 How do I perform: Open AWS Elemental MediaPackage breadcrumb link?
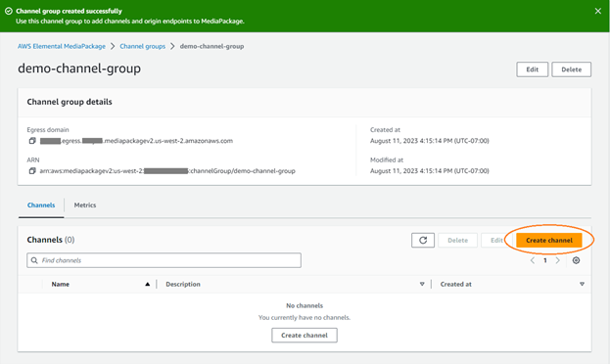(62, 46)
